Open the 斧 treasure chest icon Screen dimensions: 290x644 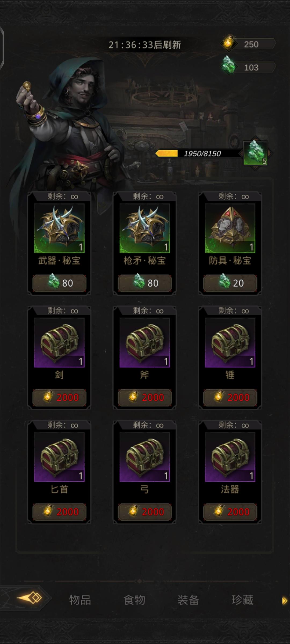coord(145,342)
